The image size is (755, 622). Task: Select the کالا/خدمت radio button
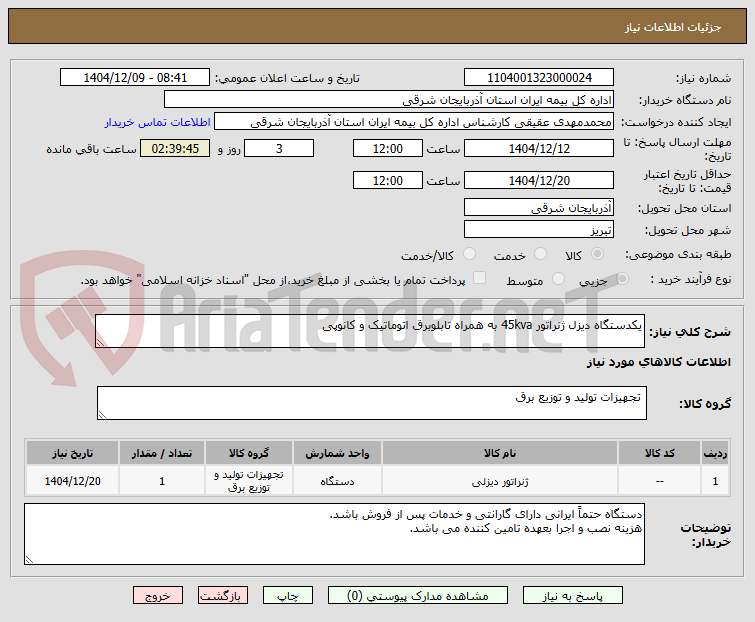tap(469, 254)
